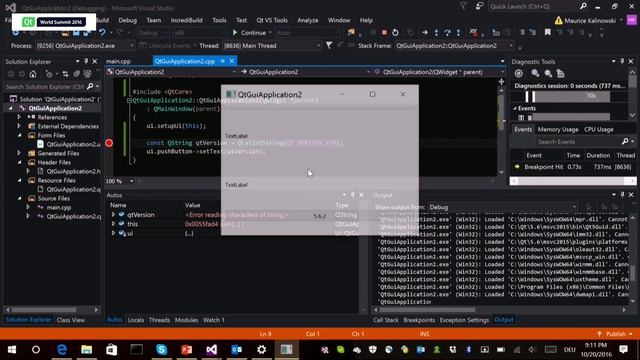Click the Show Next Statement arrow icon
640x360 pixels.
point(424,33)
